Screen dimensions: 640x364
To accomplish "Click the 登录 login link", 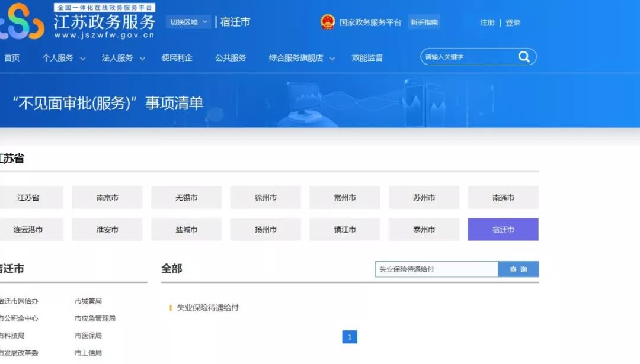I will (513, 22).
